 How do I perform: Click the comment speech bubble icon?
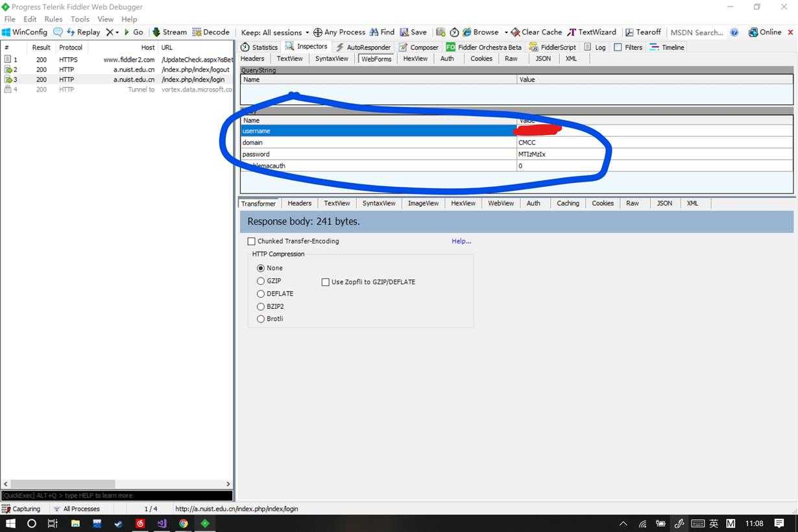[58, 32]
